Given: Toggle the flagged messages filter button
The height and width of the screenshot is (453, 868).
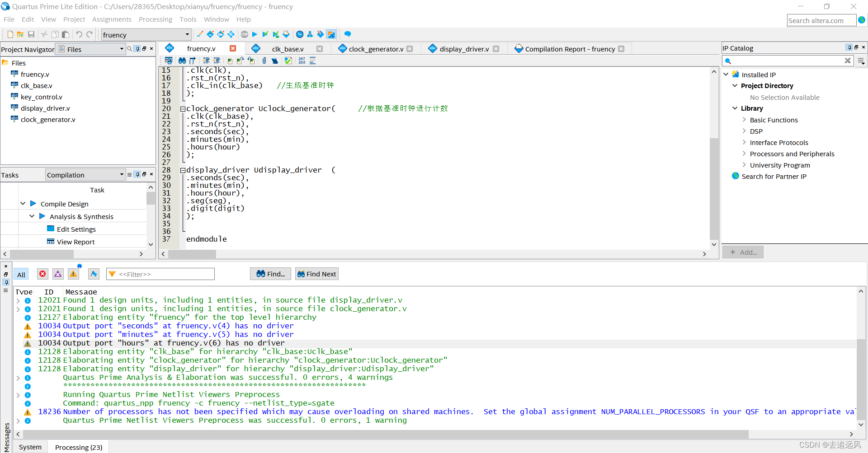Looking at the screenshot, I should pyautogui.click(x=94, y=274).
